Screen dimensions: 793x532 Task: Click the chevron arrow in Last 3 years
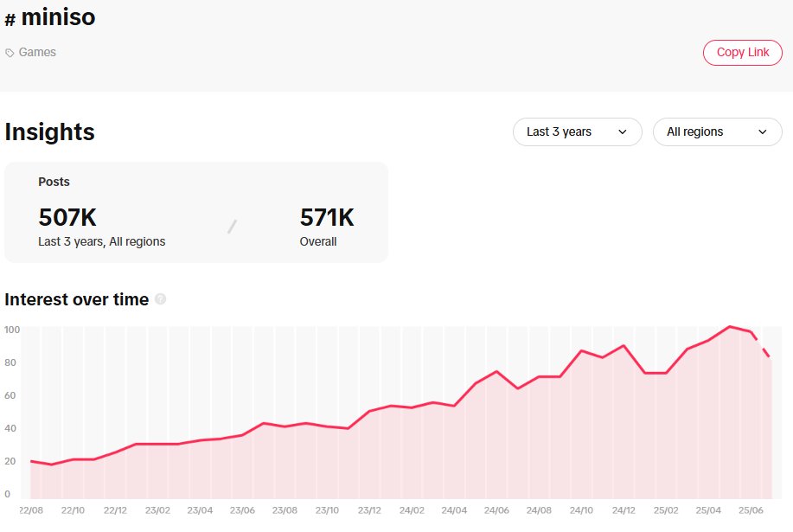pyautogui.click(x=623, y=132)
